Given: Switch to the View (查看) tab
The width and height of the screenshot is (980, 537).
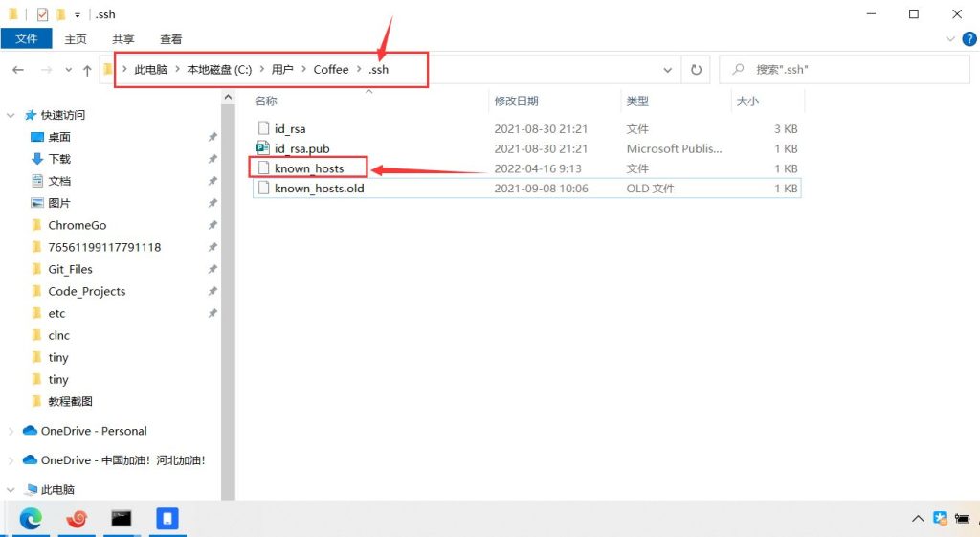Looking at the screenshot, I should tap(170, 38).
